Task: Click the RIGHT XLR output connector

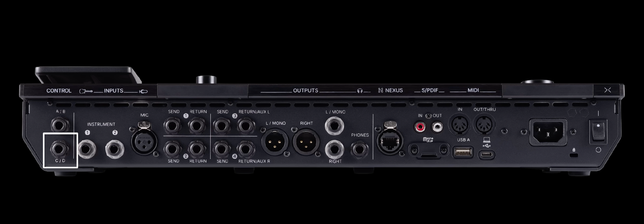Action: pos(306,143)
